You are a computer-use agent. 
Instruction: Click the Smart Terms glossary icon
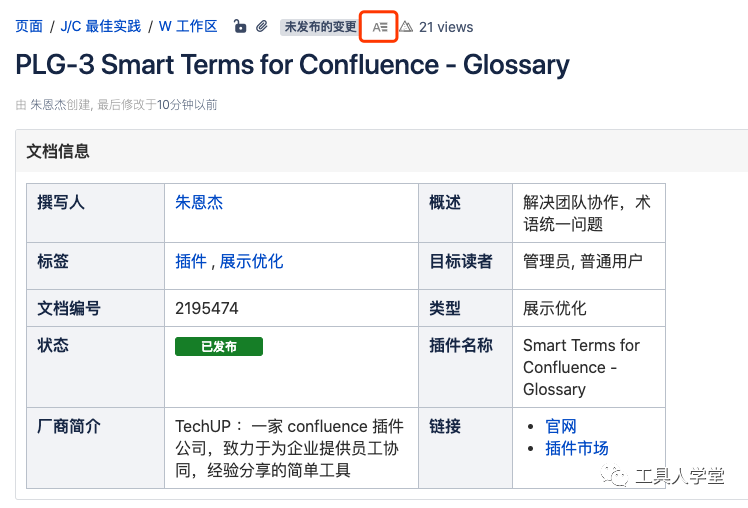pos(380,27)
